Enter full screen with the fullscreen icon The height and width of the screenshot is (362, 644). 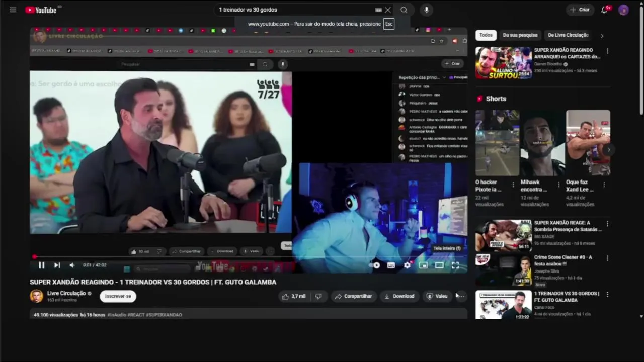coord(455,265)
